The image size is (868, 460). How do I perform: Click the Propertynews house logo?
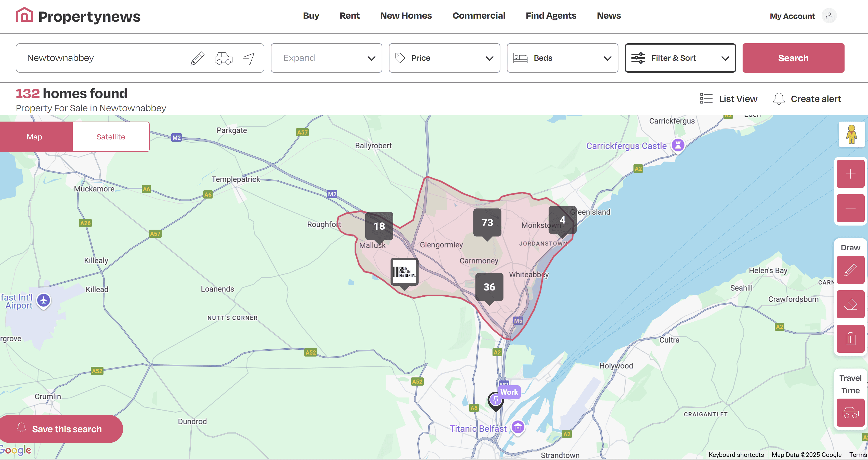click(x=24, y=15)
